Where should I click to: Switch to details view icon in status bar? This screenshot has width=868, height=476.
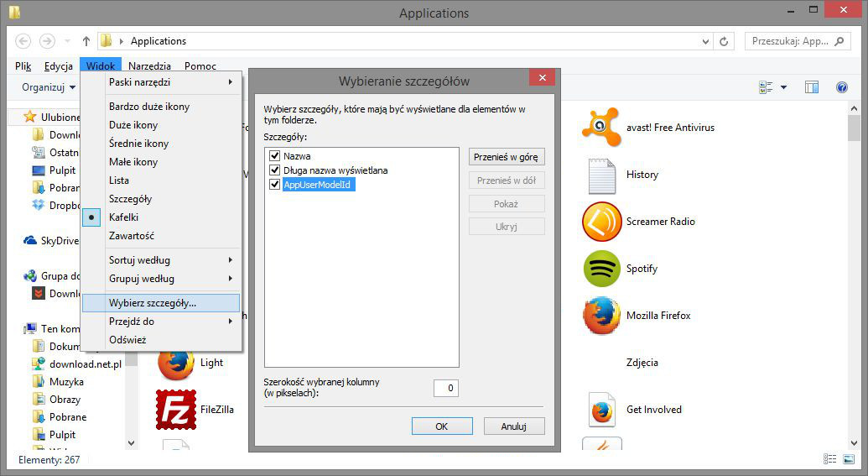pos(829,459)
